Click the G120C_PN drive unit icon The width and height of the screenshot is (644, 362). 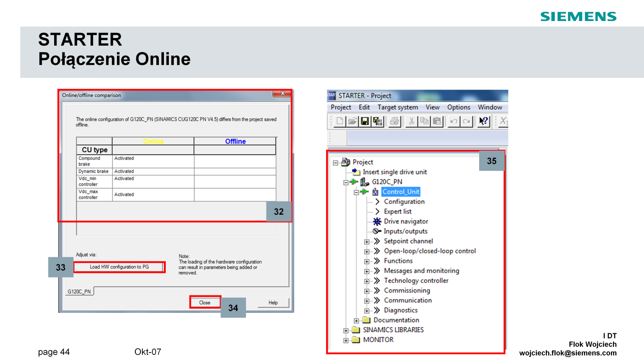365,181
